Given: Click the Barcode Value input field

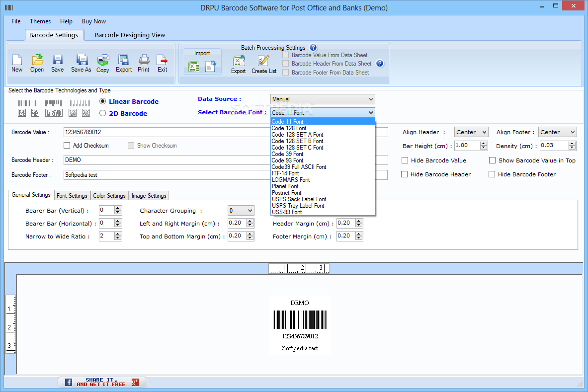Looking at the screenshot, I should [x=226, y=132].
